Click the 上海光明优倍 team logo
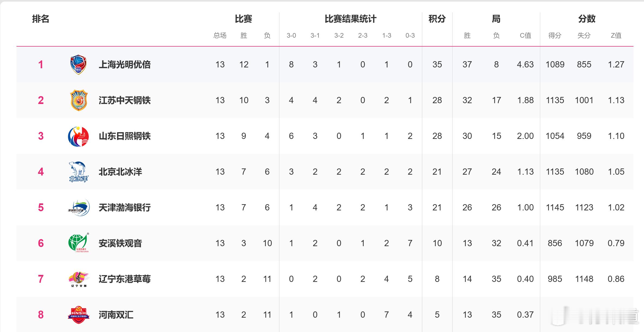The image size is (644, 332). coord(78,64)
